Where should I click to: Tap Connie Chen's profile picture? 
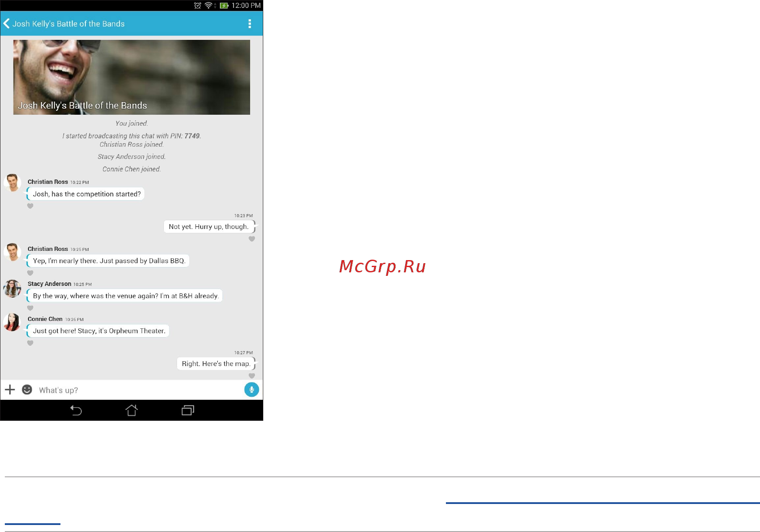point(12,322)
